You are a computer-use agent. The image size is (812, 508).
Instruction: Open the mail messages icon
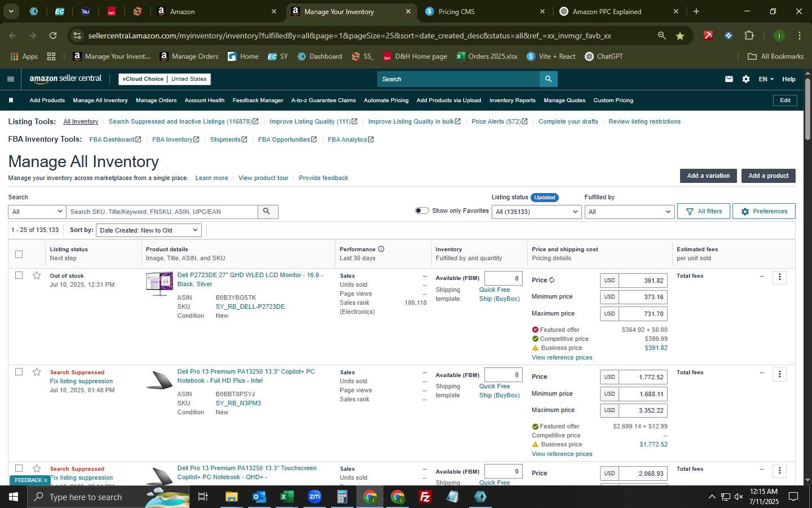point(729,79)
